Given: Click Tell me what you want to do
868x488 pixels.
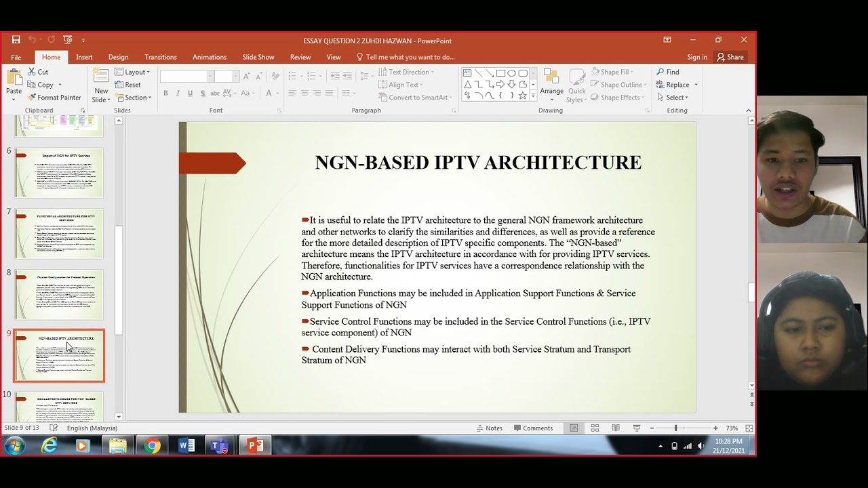Looking at the screenshot, I should pyautogui.click(x=406, y=57).
